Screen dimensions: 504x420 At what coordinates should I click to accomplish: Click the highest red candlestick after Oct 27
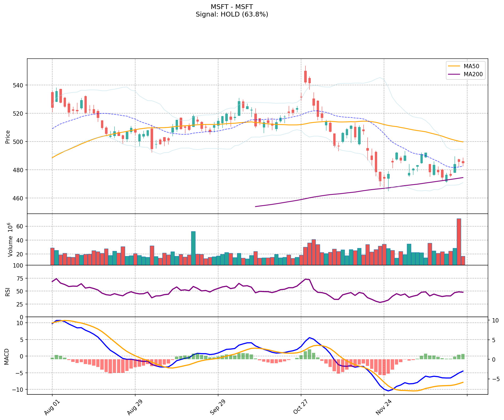[x=305, y=76]
